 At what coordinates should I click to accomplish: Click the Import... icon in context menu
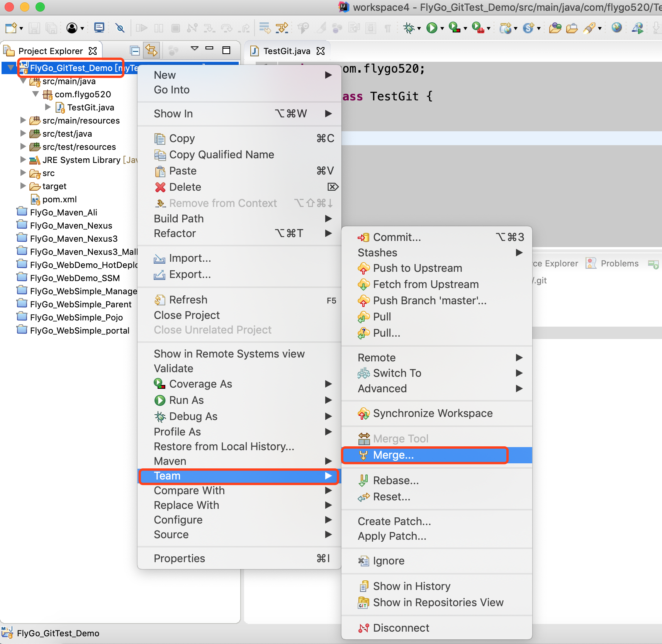160,258
